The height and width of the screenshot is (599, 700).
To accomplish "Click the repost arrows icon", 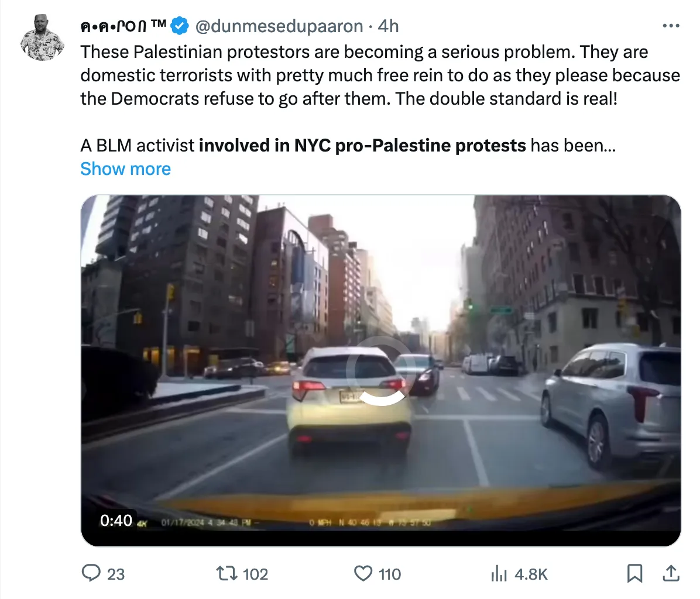I will 227,574.
